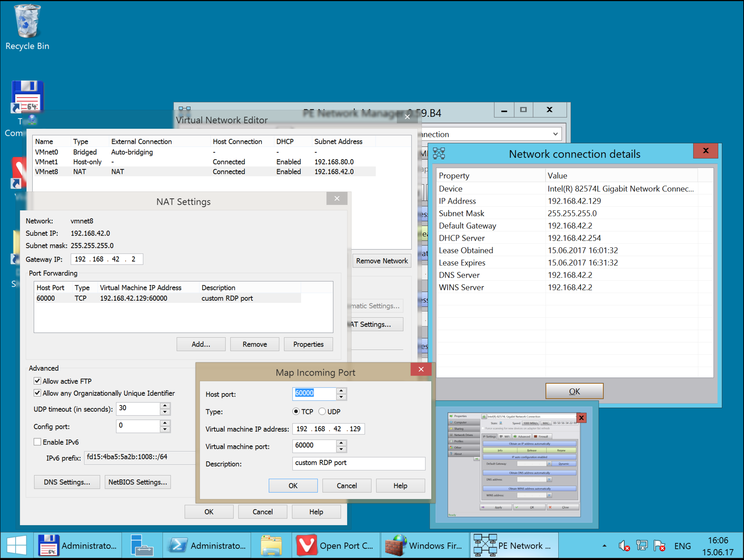Close the PE Network Manager thumbnail preview
Image resolution: width=744 pixels, height=560 pixels.
(x=581, y=417)
